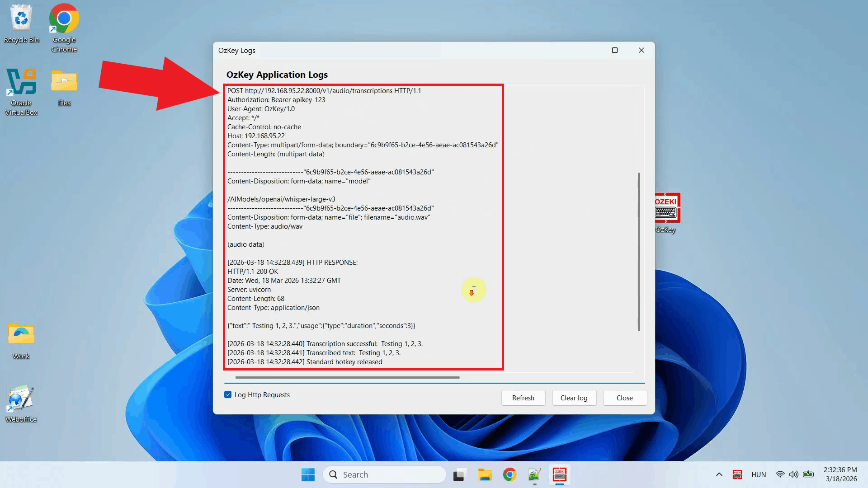
Task: Click Refresh to reload the application logs
Action: tap(523, 398)
